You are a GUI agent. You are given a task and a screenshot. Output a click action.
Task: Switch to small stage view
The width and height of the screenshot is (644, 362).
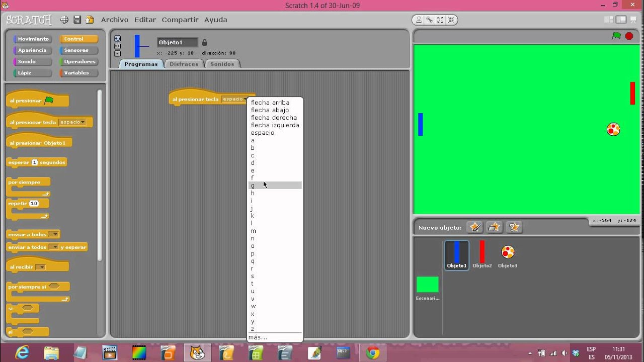tap(609, 20)
